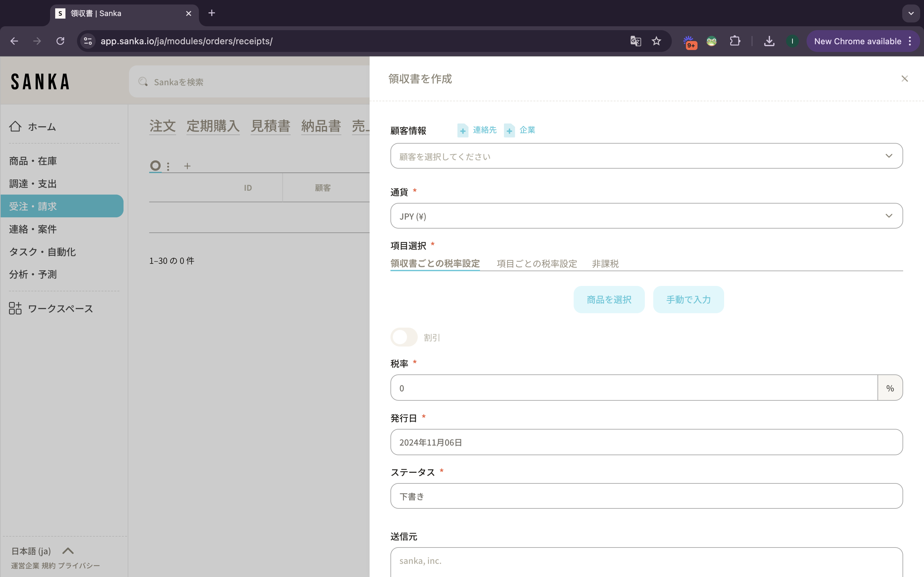Screen dimensions: 924x577
Task: Open the browser extensions puzzle icon
Action: [735, 41]
